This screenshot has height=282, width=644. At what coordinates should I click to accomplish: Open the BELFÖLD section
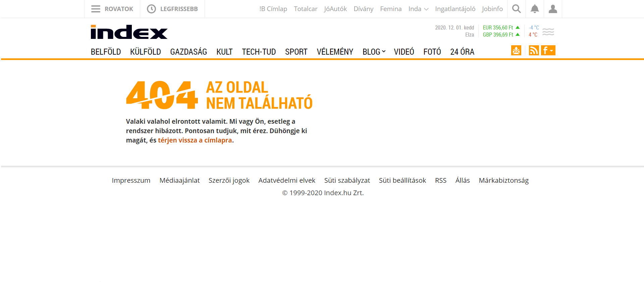point(106,52)
